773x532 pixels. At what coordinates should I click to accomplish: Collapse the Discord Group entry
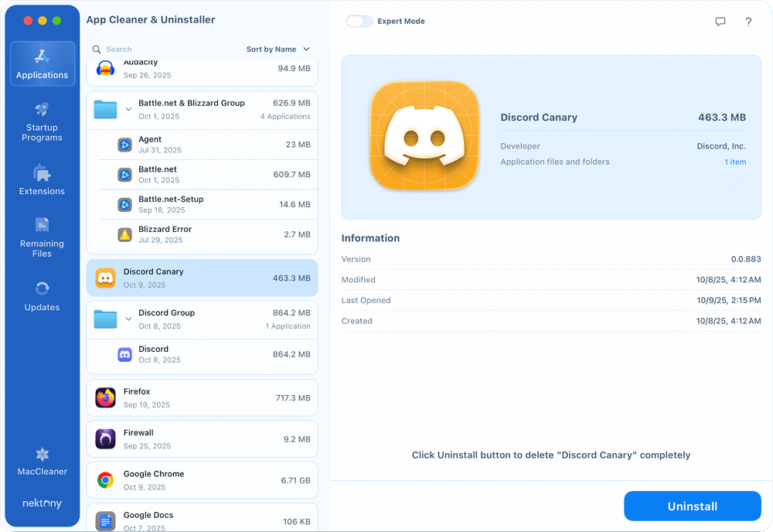point(128,317)
